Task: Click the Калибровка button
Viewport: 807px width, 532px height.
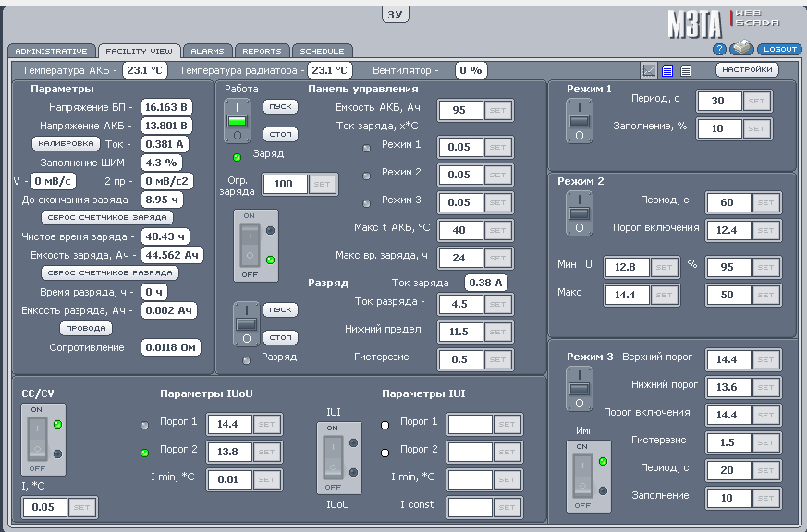Action: click(x=66, y=144)
